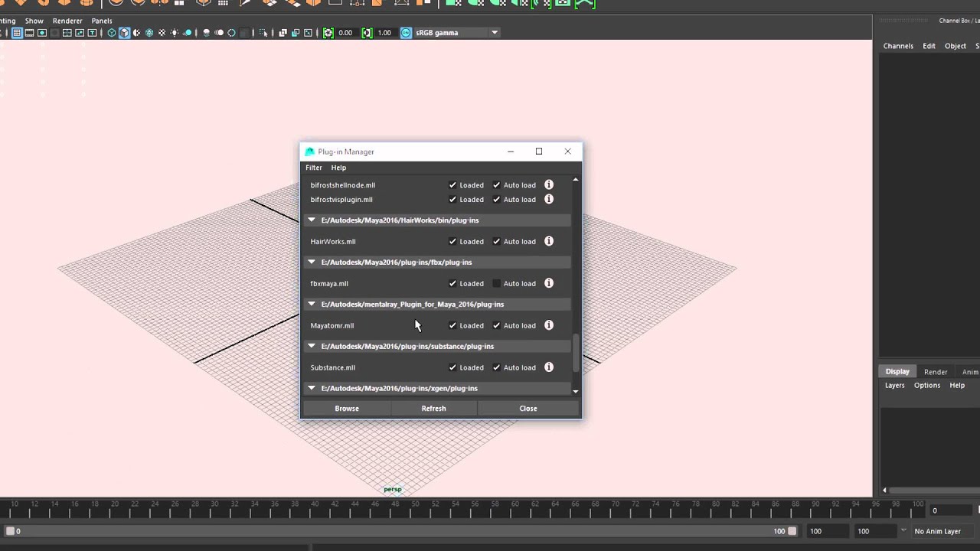This screenshot has width=980, height=551.
Task: Click the exposure icon beside 0.00
Action: (x=328, y=33)
